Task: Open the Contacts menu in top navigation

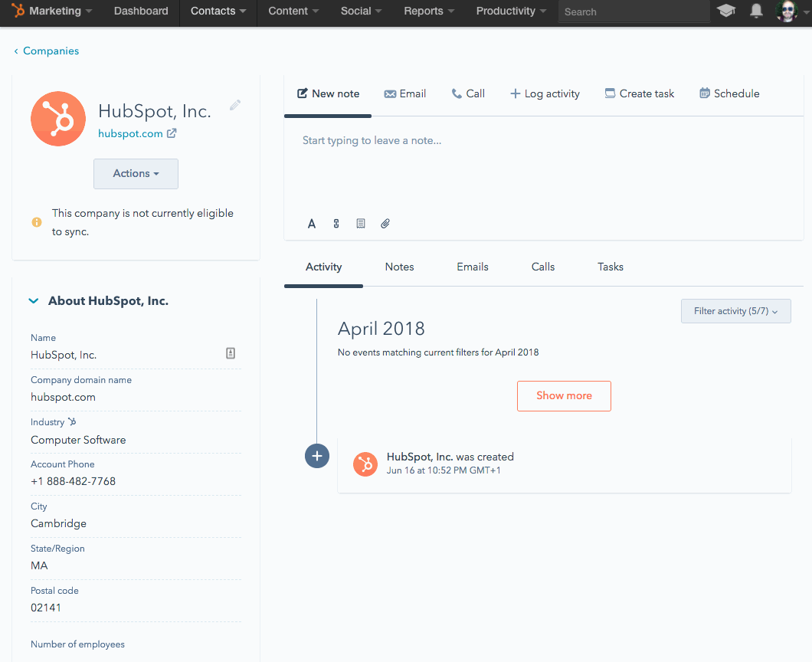Action: [218, 11]
